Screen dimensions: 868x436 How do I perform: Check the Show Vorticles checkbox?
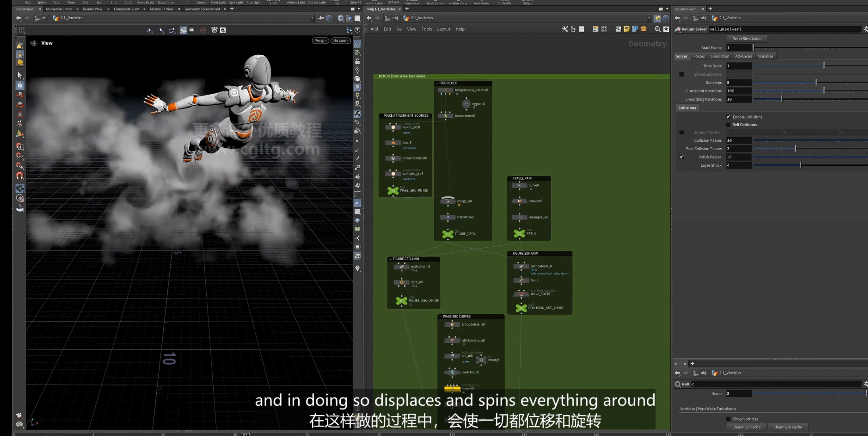pos(728,419)
